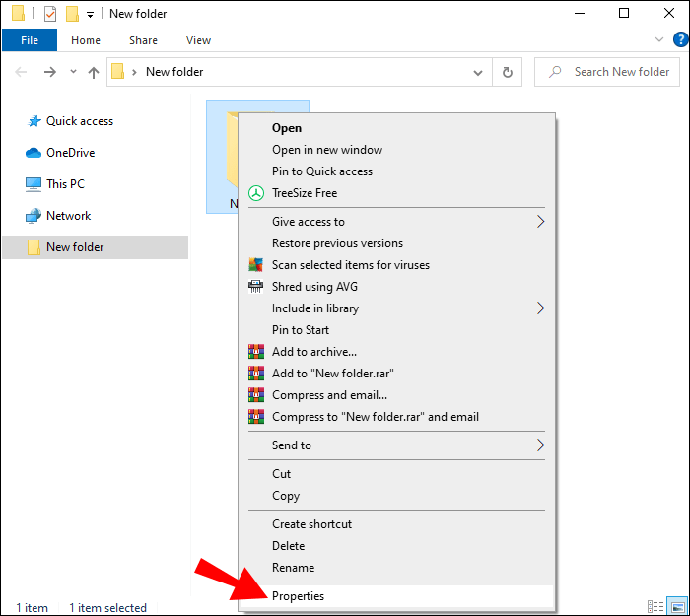Click the folder icon in the address bar

pyautogui.click(x=117, y=72)
